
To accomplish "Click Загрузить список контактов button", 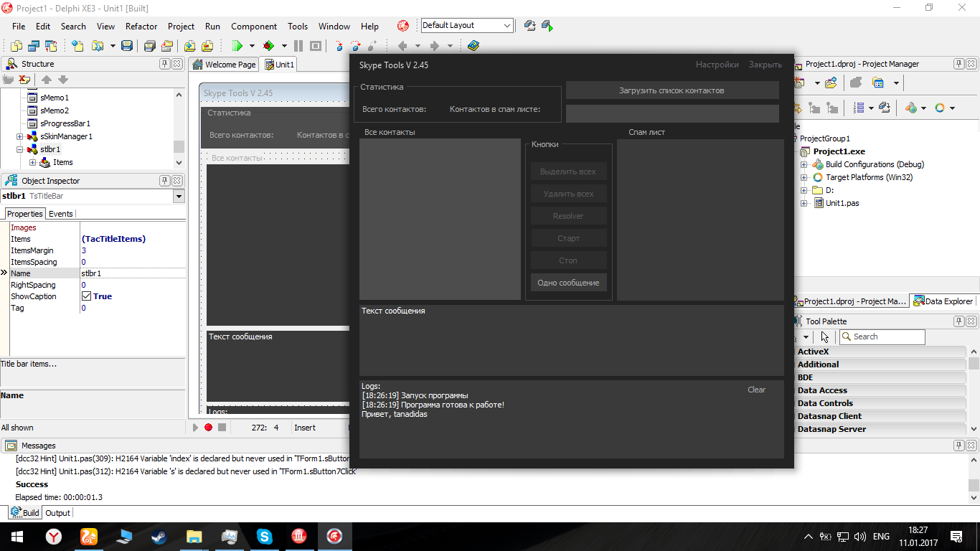I will (672, 90).
